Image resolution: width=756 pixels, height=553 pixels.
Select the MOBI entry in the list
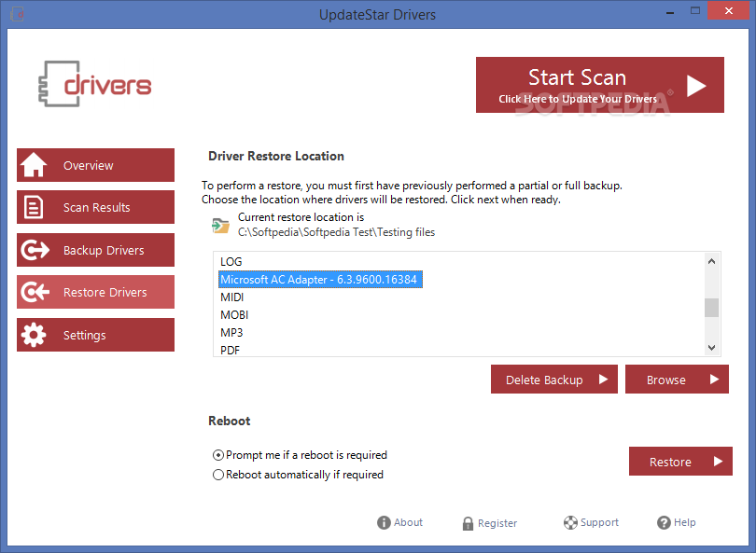(234, 315)
